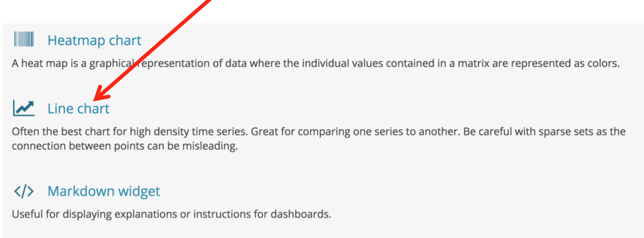This screenshot has height=238, width=644.
Task: Open the Markdown widget link
Action: coord(104,191)
